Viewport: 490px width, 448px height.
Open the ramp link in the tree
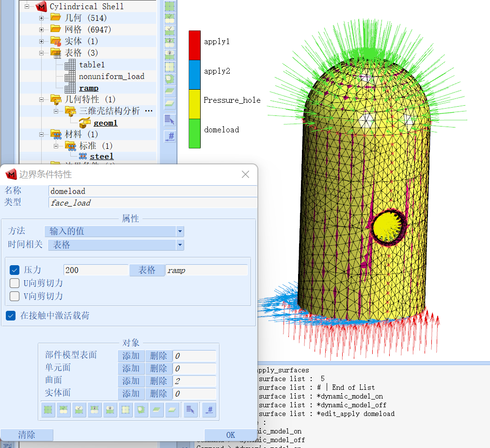tap(89, 88)
